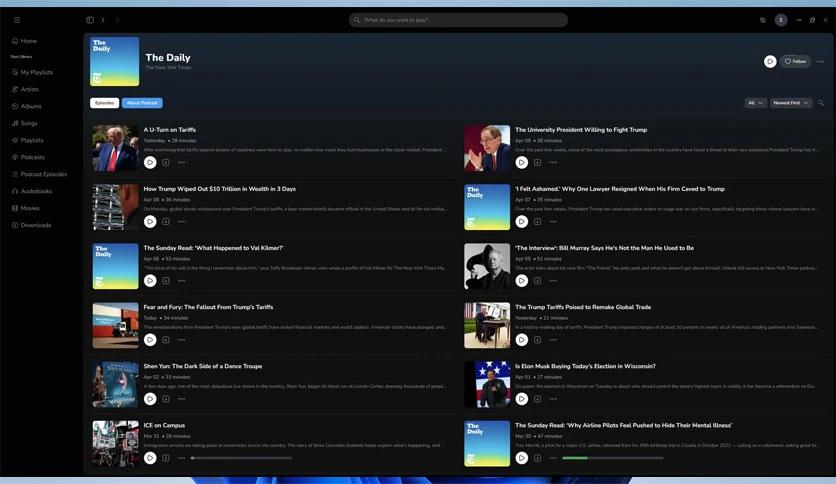Open Audiobooks in the sidebar
Screen dimensions: 836x484
[x=32, y=191]
